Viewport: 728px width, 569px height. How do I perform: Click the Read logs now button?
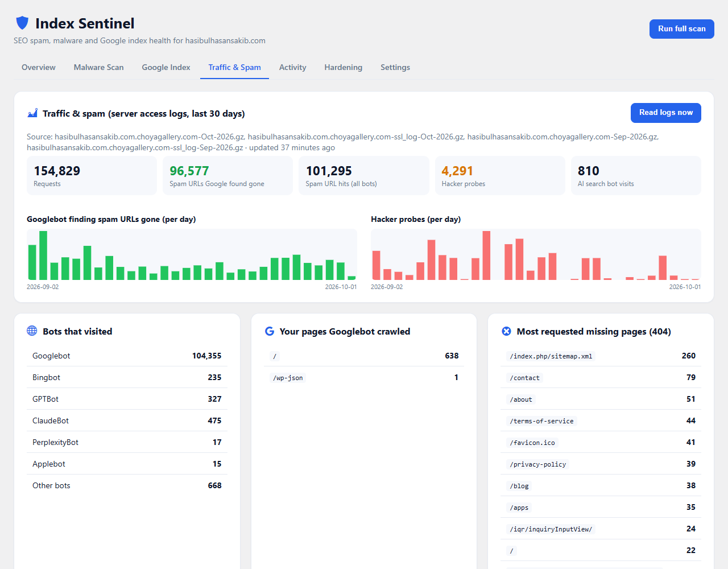tap(665, 113)
